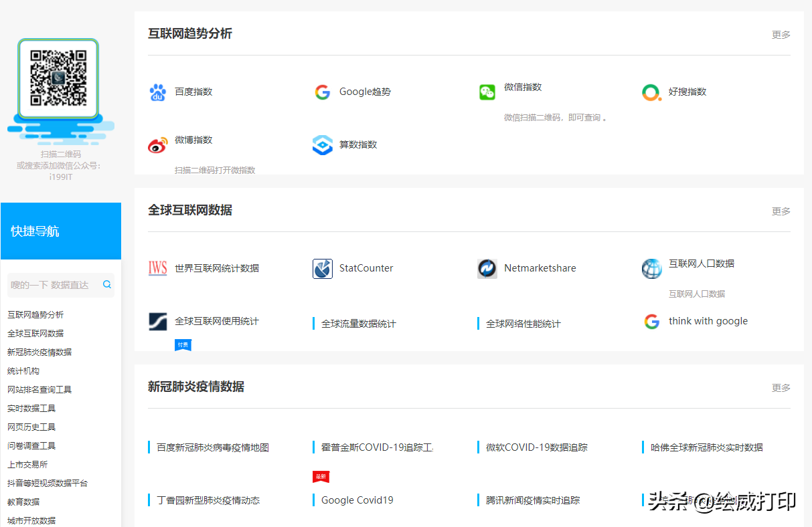Select 抖音等短视频数据平台 in sidebar
The height and width of the screenshot is (527, 812).
(x=48, y=484)
